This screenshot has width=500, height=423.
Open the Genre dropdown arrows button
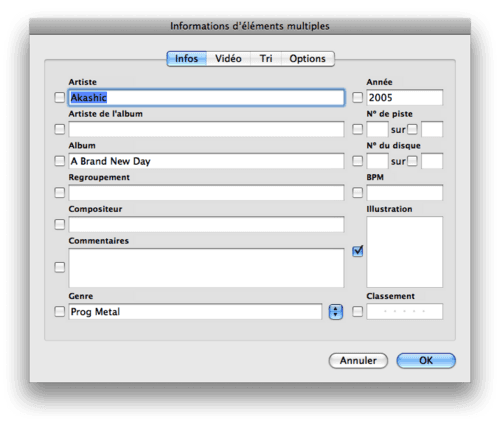[x=336, y=312]
